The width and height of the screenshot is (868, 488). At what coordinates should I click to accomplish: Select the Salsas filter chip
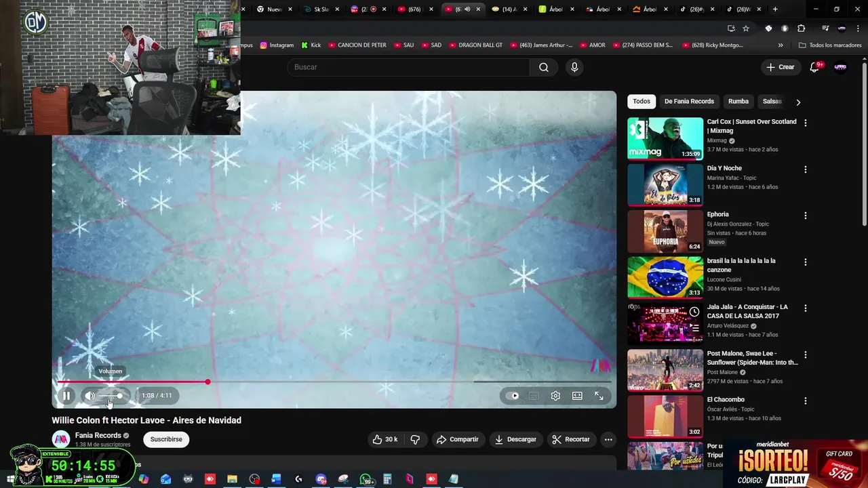(772, 102)
